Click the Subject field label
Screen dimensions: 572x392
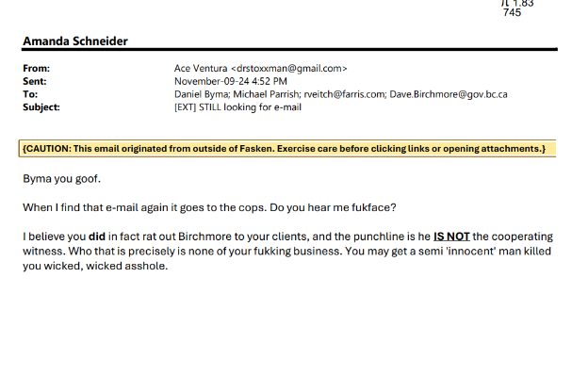41,107
